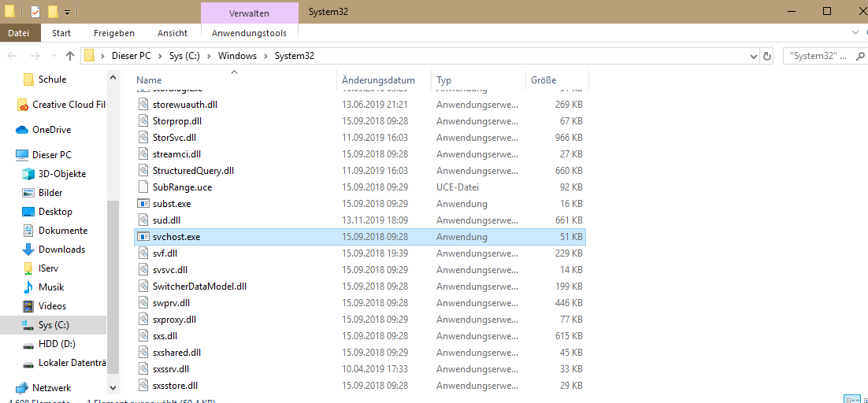Click the svchost.exe application icon

(x=143, y=237)
